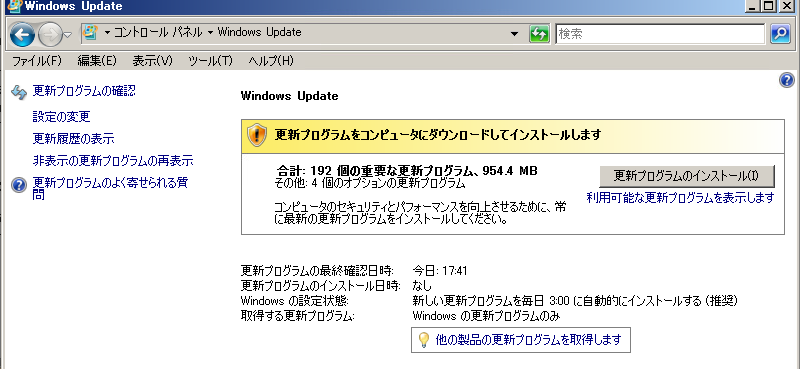This screenshot has height=369, width=800.
Task: Select Windows Update breadcrumb segment
Action: pyautogui.click(x=259, y=32)
